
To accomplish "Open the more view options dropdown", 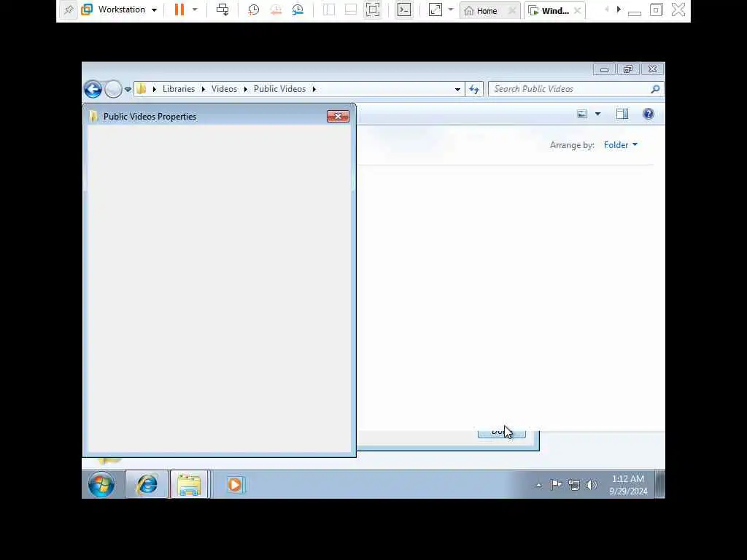I will pyautogui.click(x=598, y=114).
